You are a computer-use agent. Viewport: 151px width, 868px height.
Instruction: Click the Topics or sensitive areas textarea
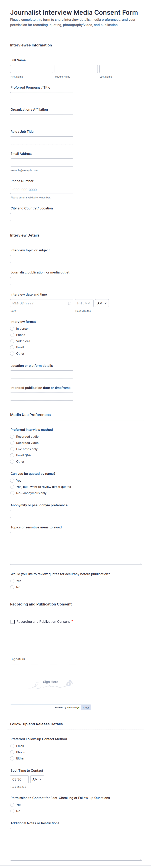(76, 548)
